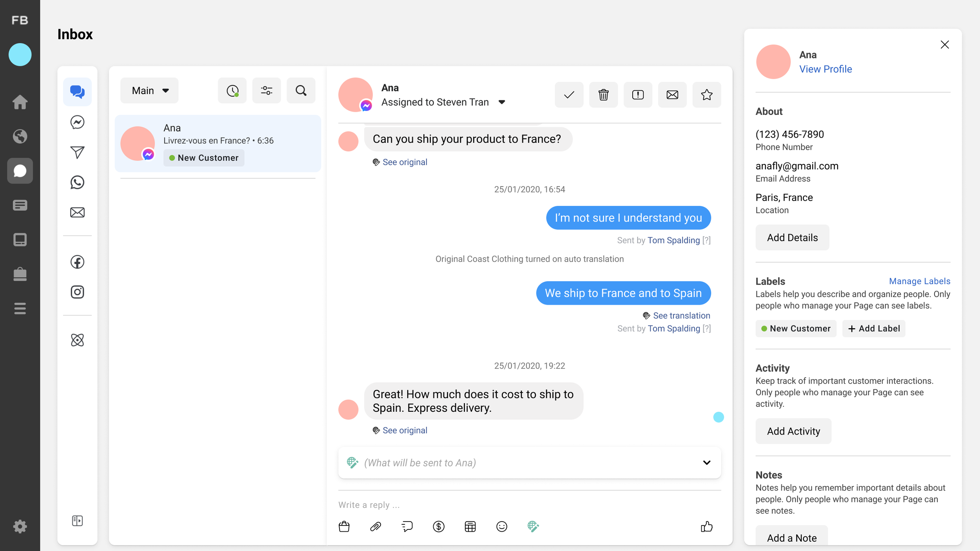
Task: Click the Add Activity button
Action: pos(793,431)
